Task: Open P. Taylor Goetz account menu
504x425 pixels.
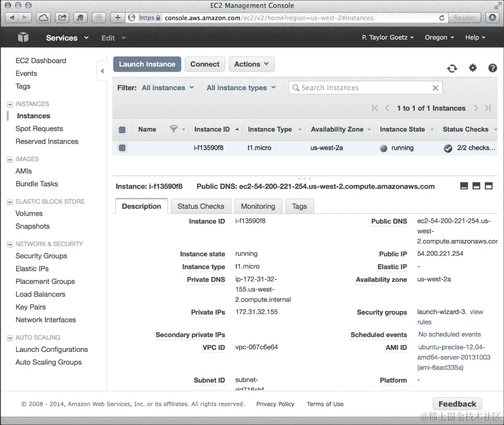Action: click(388, 37)
